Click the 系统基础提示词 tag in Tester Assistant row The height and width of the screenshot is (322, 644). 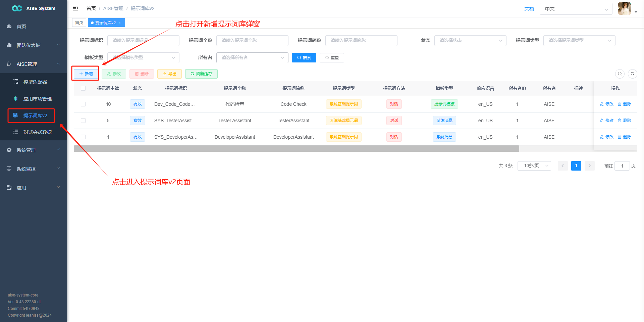point(344,121)
